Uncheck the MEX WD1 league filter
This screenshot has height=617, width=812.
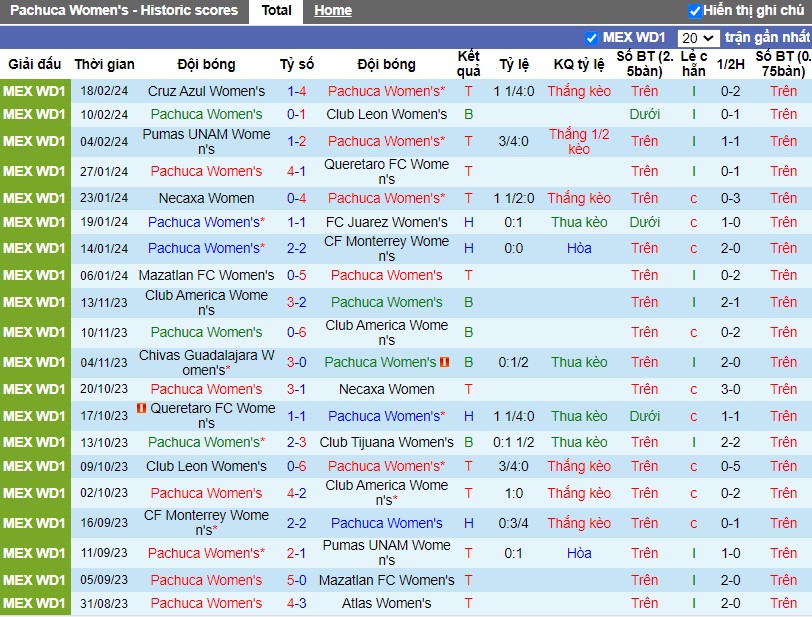(x=591, y=38)
